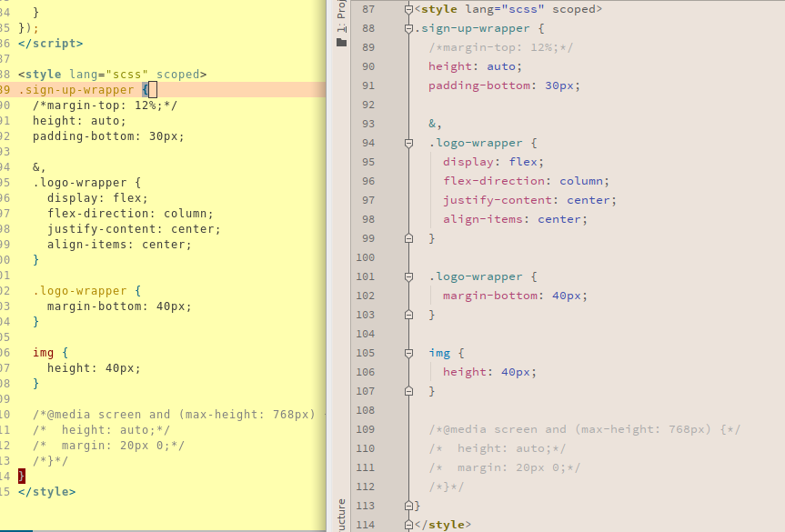The width and height of the screenshot is (785, 532).
Task: Click the fold end marker on line 113
Action: tap(408, 506)
